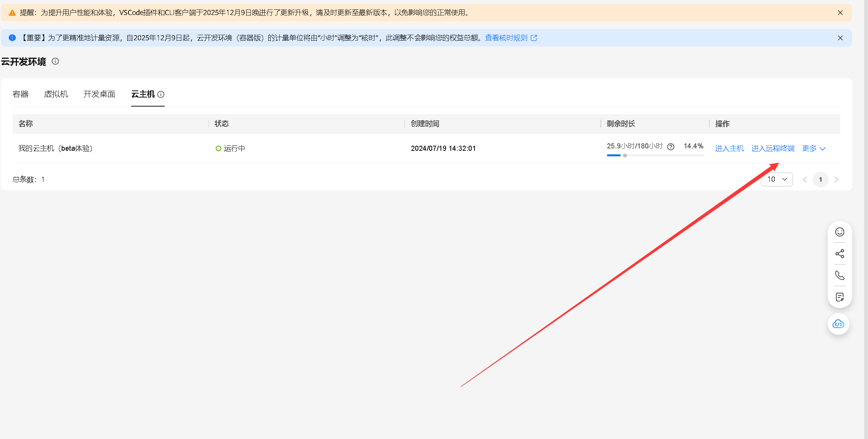This screenshot has width=868, height=439.
Task: Open the 开发桌面 tab
Action: click(99, 94)
